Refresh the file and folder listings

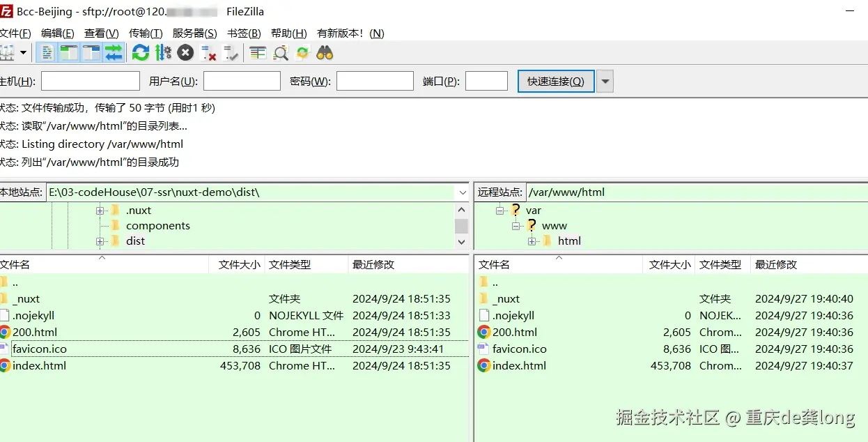coord(140,52)
